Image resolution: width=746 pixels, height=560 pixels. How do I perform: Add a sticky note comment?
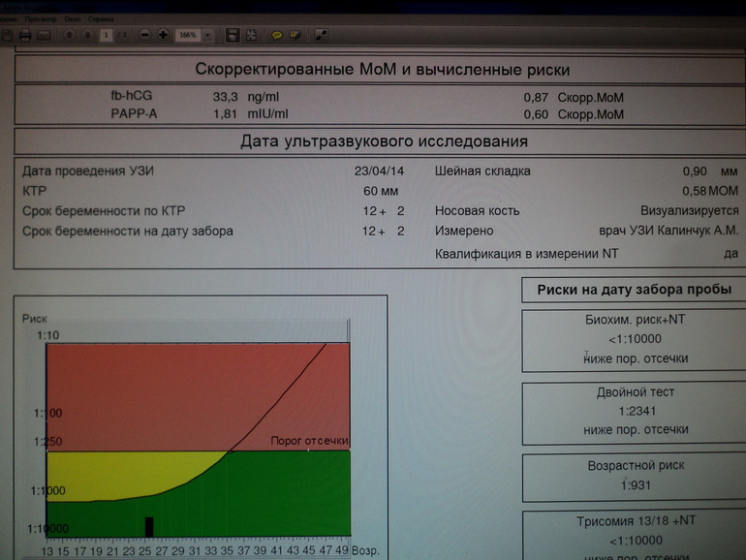(x=277, y=36)
